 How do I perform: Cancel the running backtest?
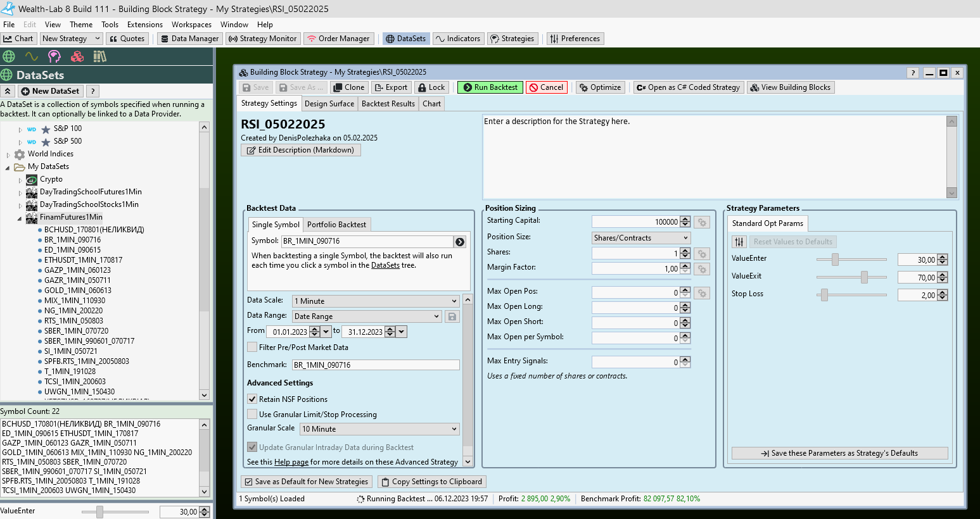pos(546,87)
